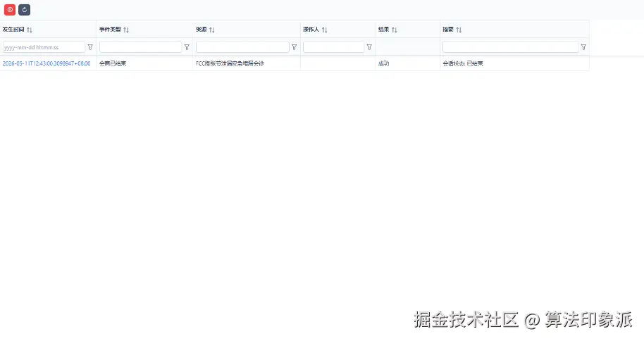Image resolution: width=644 pixels, height=341 pixels.
Task: Open filter menu for 操作人 column
Action: point(369,47)
